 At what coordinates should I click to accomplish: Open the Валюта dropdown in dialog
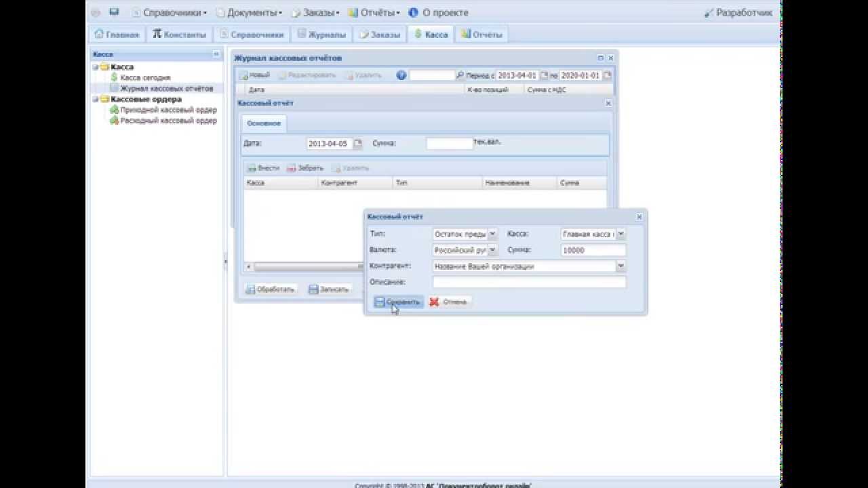pyautogui.click(x=493, y=250)
